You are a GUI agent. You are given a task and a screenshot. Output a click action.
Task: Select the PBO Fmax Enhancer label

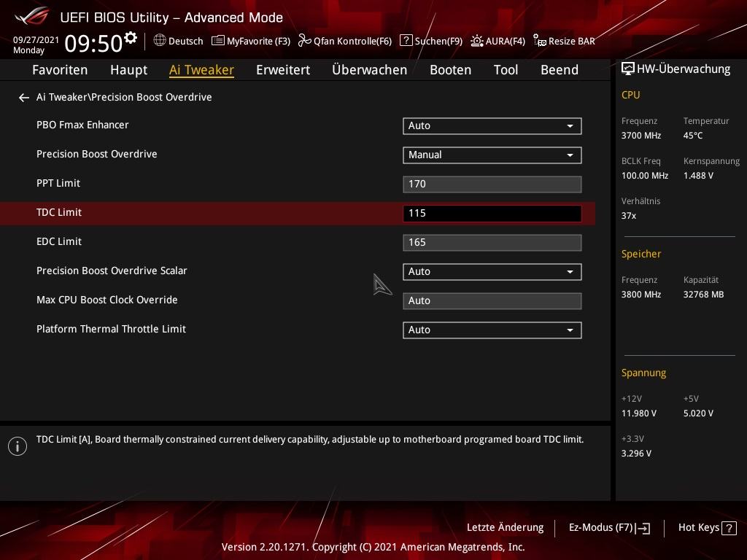(82, 125)
